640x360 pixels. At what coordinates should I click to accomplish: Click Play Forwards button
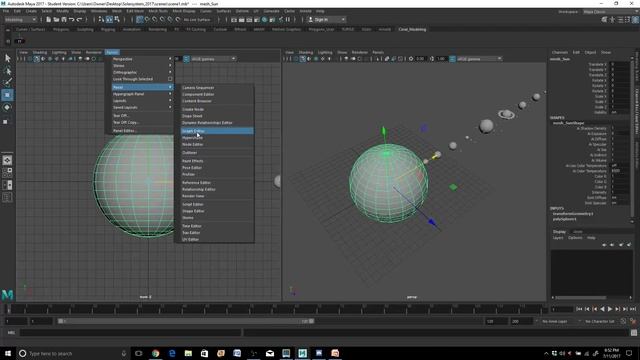point(610,309)
